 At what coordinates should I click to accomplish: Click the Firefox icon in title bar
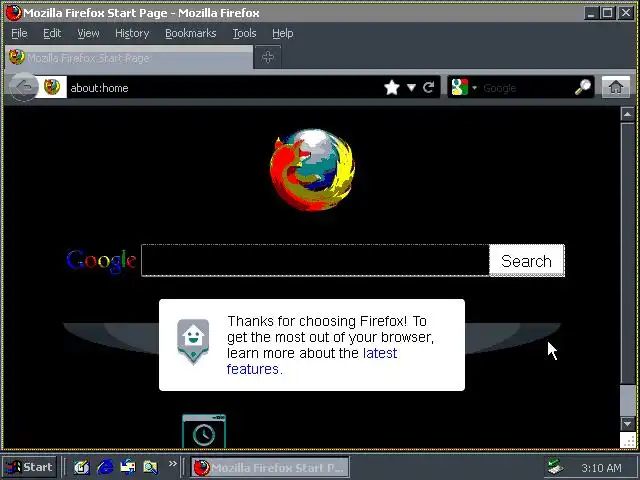tap(13, 12)
